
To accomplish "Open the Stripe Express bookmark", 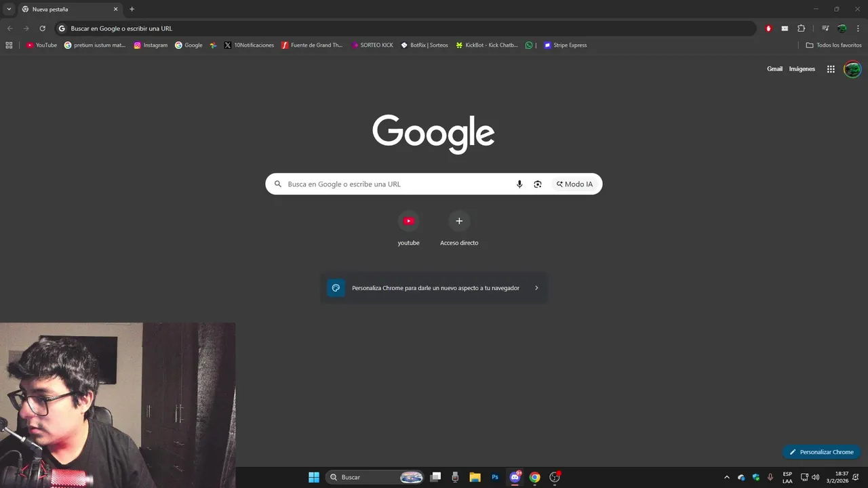I will click(x=565, y=45).
